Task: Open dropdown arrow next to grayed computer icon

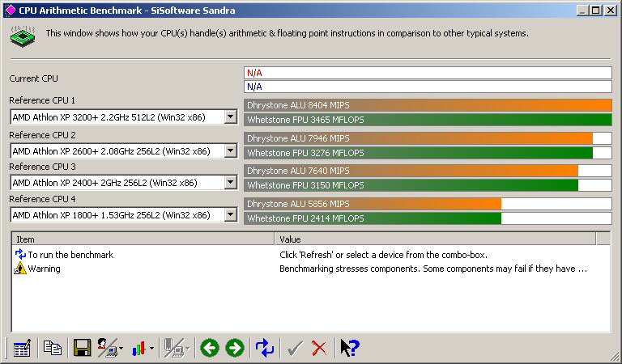Action: pyautogui.click(x=187, y=349)
